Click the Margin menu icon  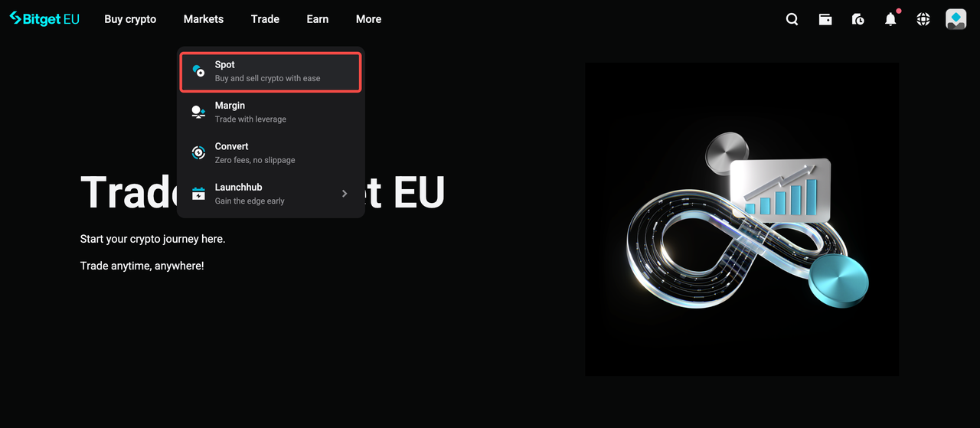tap(198, 112)
